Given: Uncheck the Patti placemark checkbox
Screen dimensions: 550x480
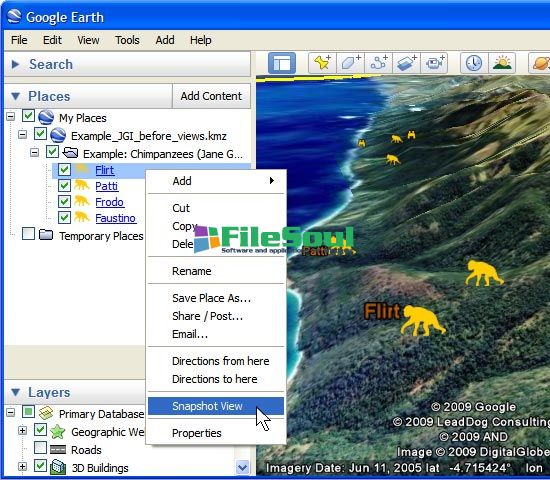Looking at the screenshot, I should click(64, 186).
